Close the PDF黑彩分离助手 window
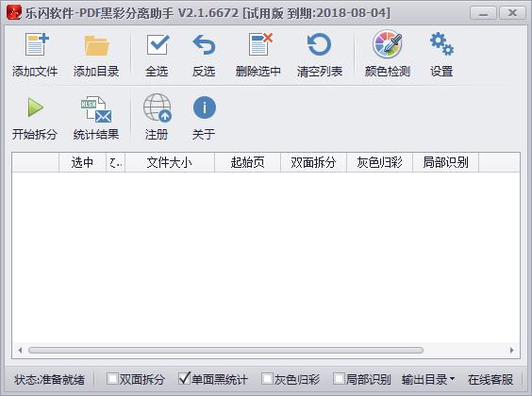This screenshot has width=532, height=396. point(512,13)
